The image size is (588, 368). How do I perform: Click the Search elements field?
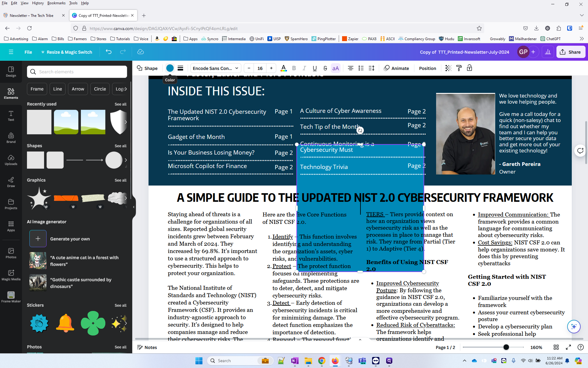tap(77, 72)
